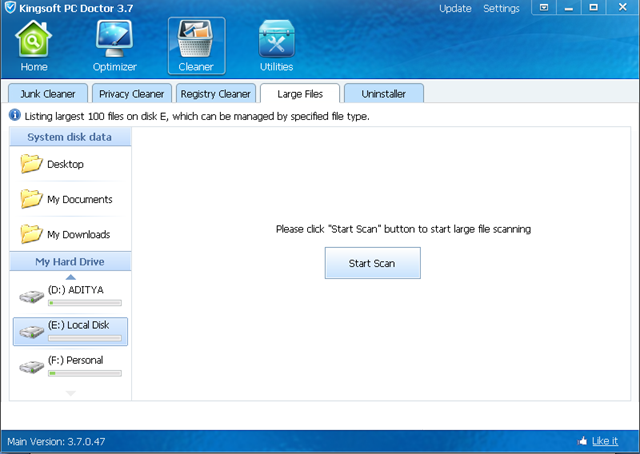
Task: Go to the Uninstaller tab
Action: click(x=384, y=94)
